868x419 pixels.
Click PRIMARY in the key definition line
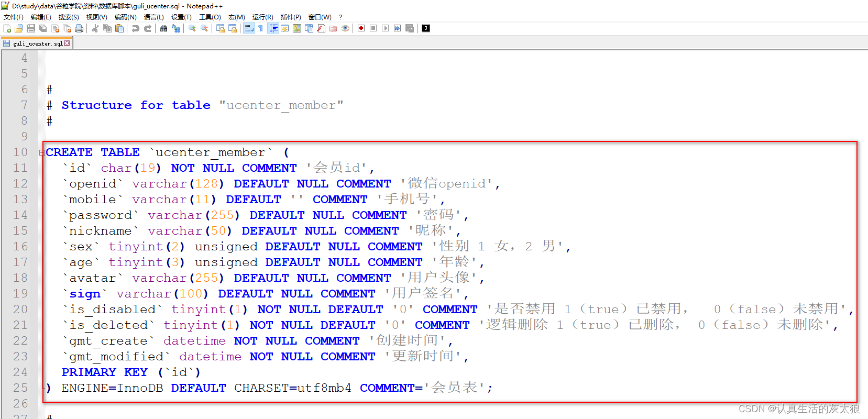click(x=89, y=372)
